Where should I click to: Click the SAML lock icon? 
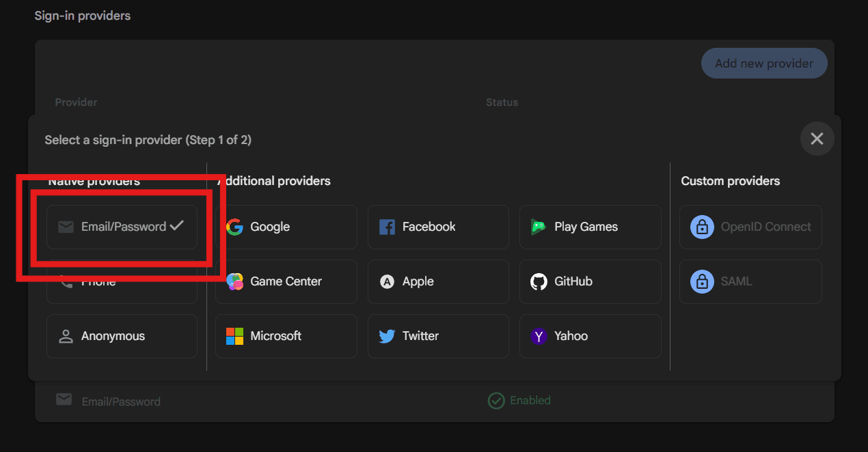pos(702,281)
